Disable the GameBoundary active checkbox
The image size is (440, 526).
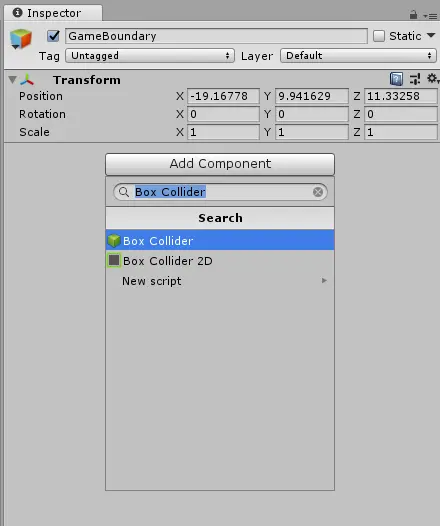coord(53,36)
